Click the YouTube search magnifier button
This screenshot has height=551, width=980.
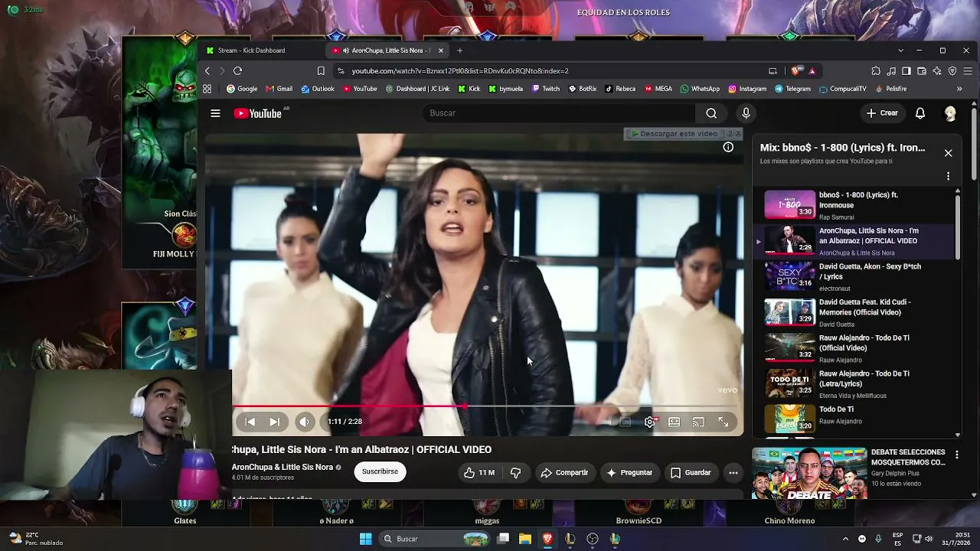point(711,113)
